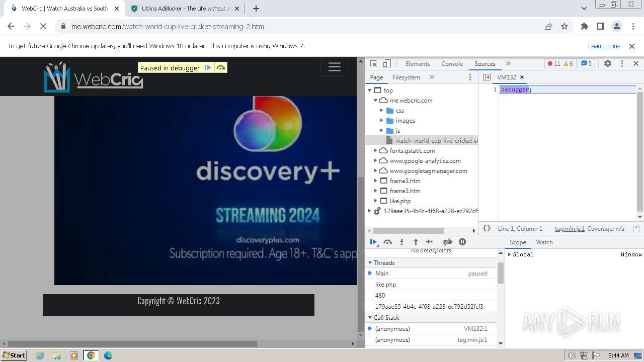Dismiss the Chrome update notification bar
Image resolution: width=644 pixels, height=362 pixels.
pyautogui.click(x=632, y=46)
